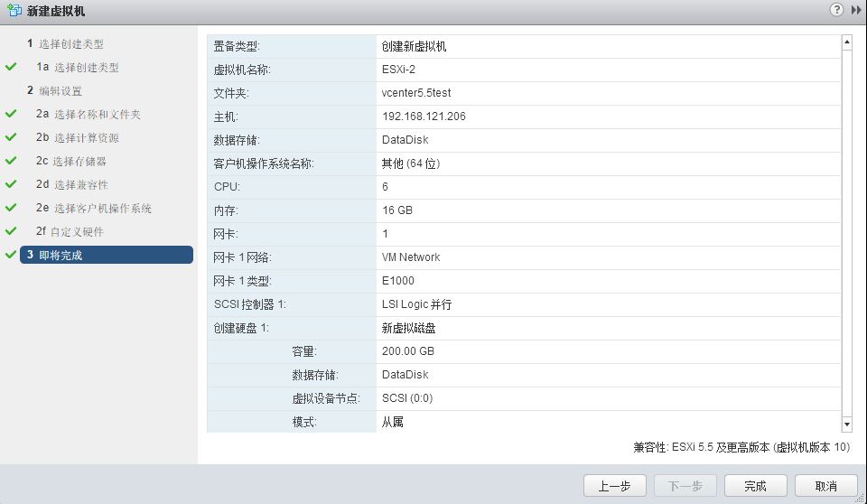
Task: Click the 网卡 1 类型 label
Action: coord(242,281)
